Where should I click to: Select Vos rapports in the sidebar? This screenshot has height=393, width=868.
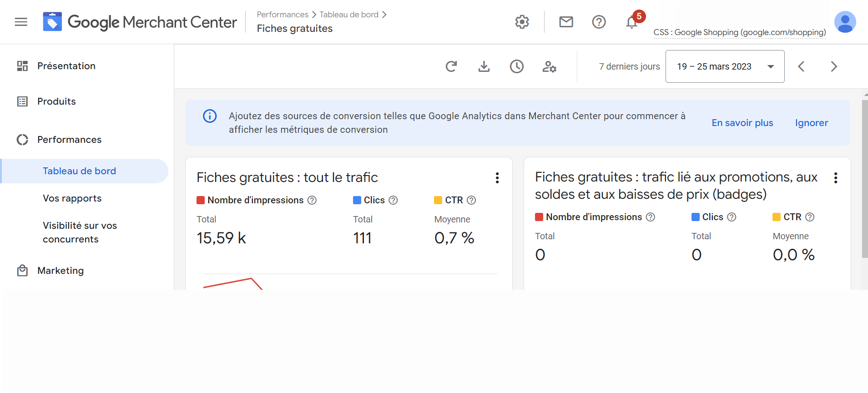72,198
